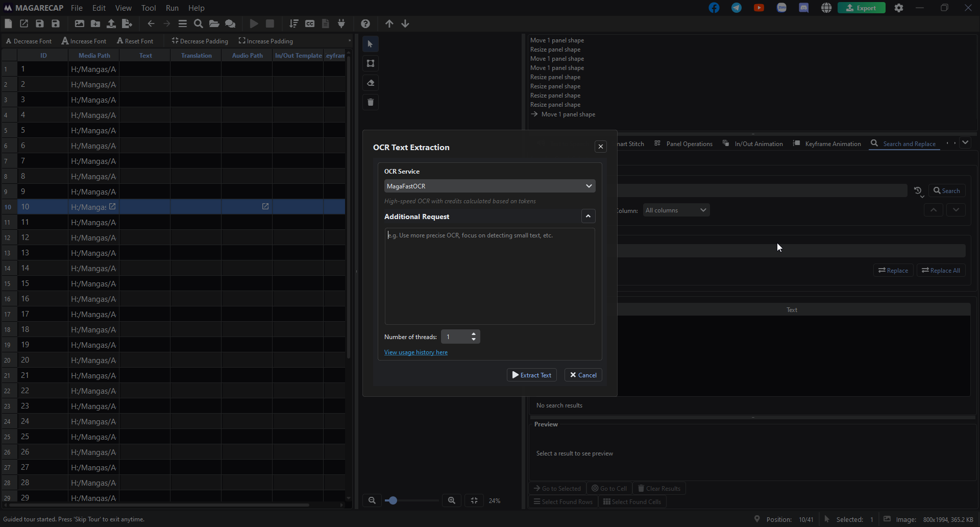Click Cancel in OCR dialog

[x=583, y=375]
